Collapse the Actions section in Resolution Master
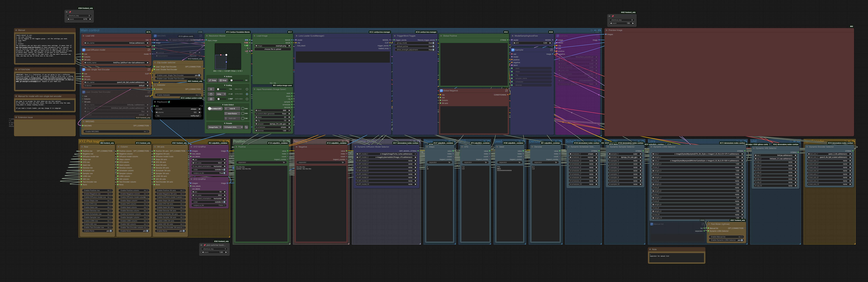 click(x=228, y=77)
